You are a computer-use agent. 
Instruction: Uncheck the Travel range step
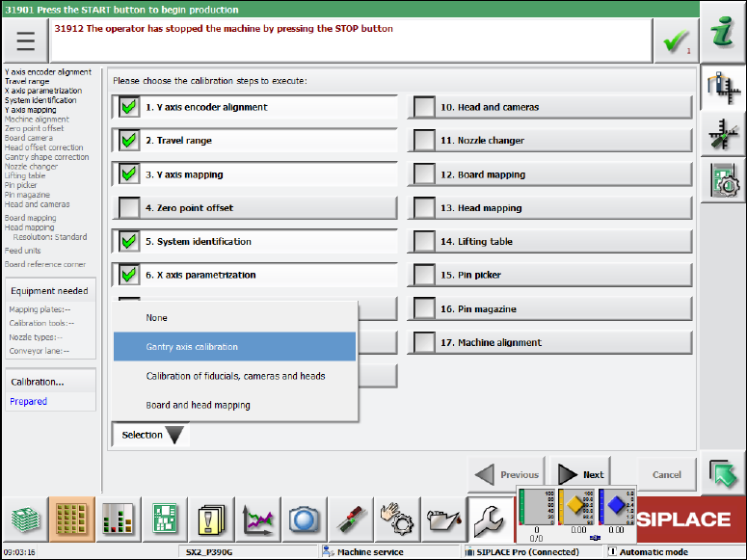(128, 141)
